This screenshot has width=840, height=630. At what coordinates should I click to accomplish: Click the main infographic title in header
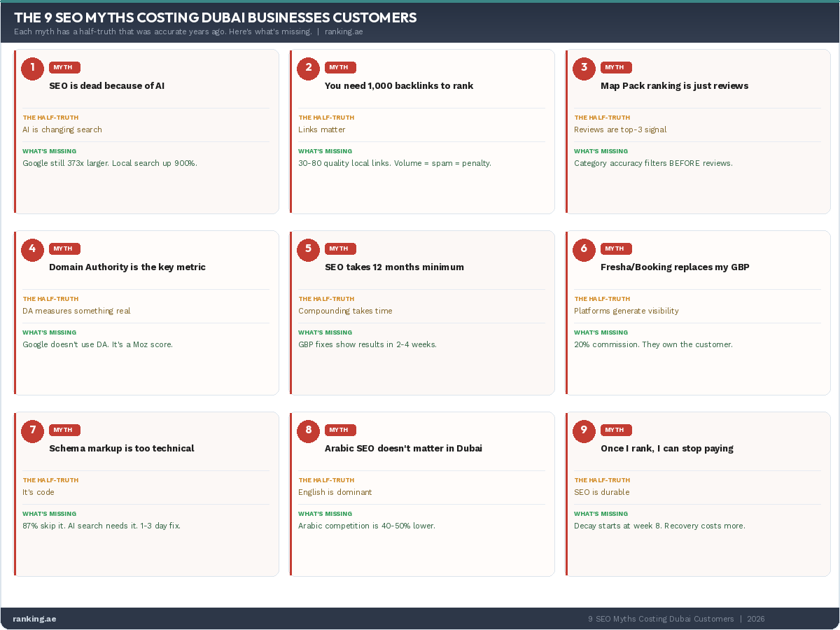(216, 17)
